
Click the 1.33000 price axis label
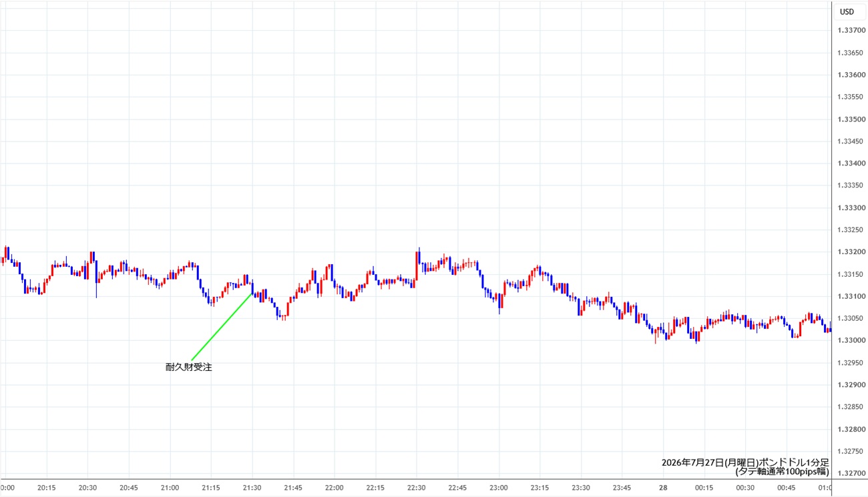coord(851,341)
